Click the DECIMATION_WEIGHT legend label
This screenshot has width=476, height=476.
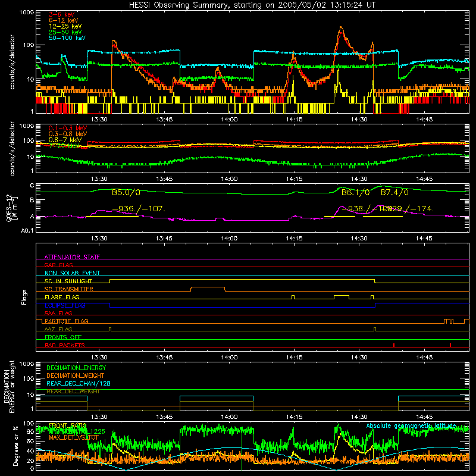[x=76, y=375]
